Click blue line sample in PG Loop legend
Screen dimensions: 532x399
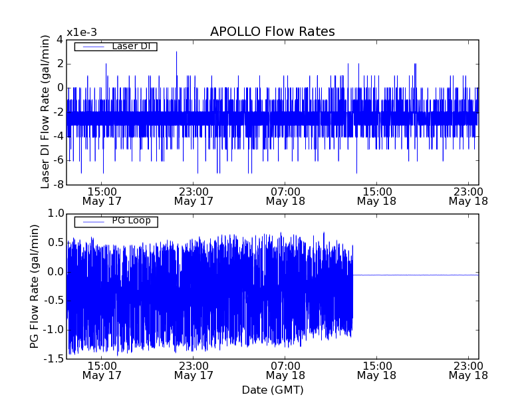(x=89, y=221)
